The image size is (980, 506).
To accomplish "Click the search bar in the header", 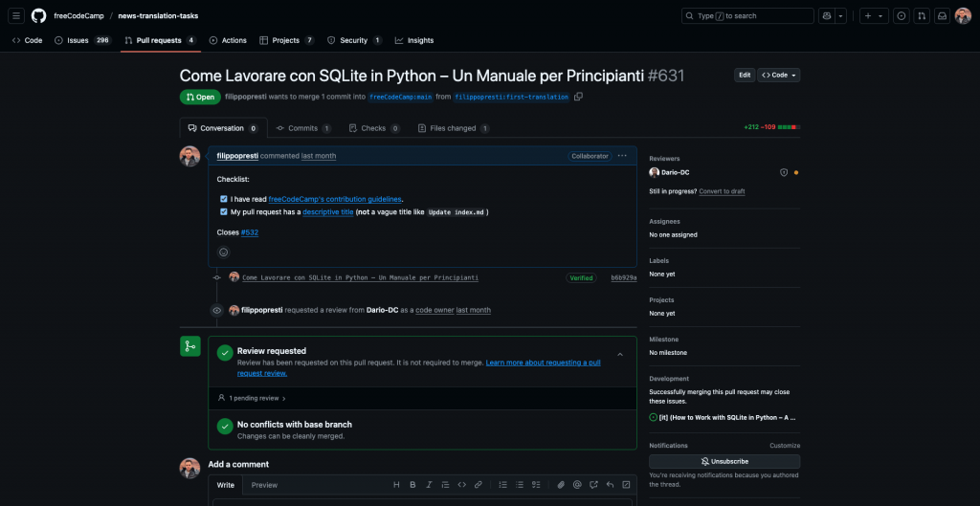I will [747, 15].
